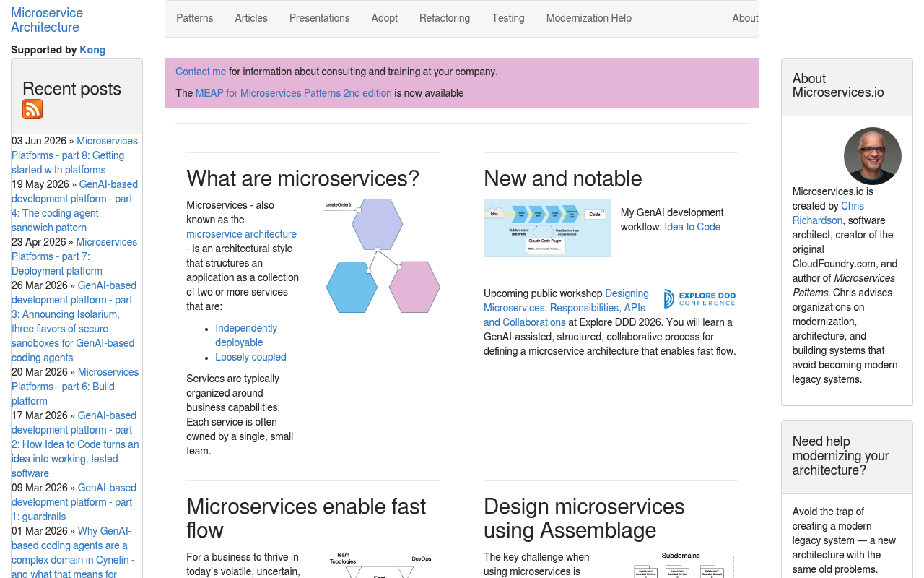The width and height of the screenshot is (924, 578).
Task: Open the Idea to Code link
Action: point(692,227)
